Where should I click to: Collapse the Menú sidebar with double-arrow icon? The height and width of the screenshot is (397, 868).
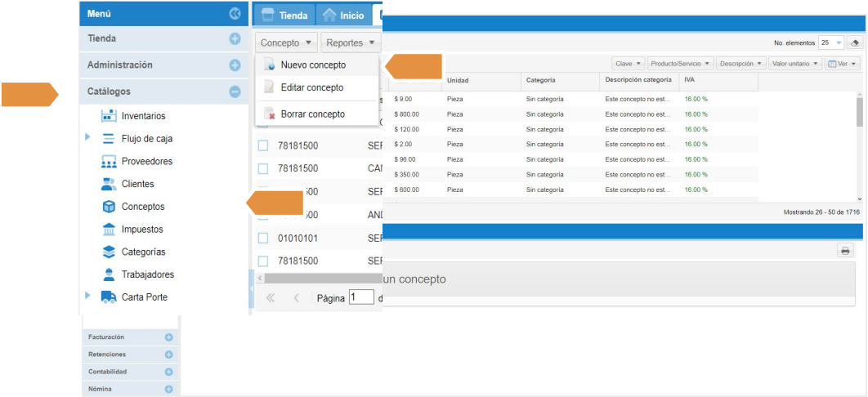(x=235, y=13)
